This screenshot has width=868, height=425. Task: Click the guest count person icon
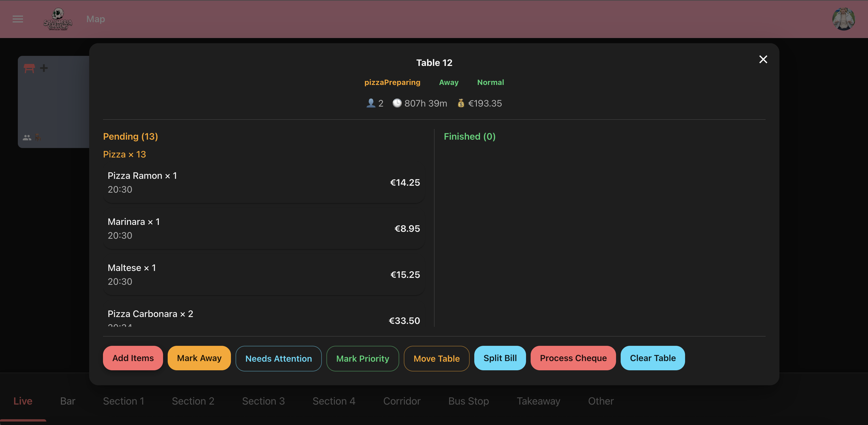[371, 103]
